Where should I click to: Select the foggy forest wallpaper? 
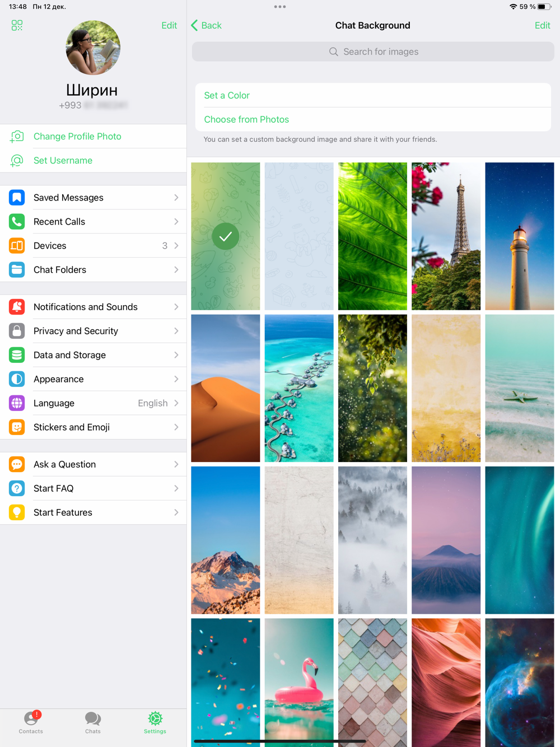click(372, 540)
